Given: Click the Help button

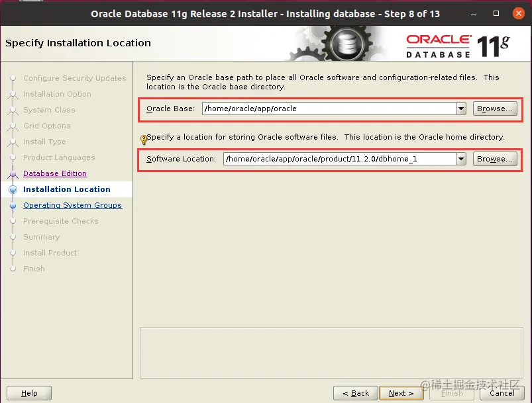Looking at the screenshot, I should pos(29,393).
